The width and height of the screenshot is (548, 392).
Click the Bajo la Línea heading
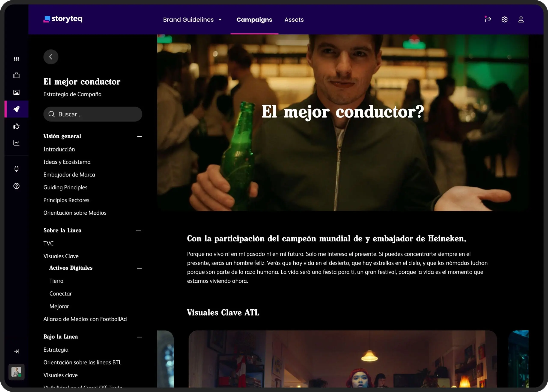61,337
